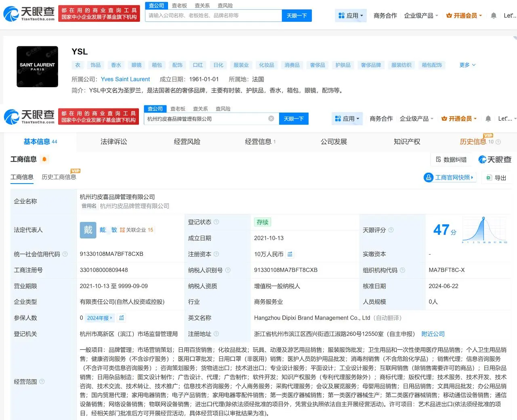The image size is (517, 420).
Task: Click the help icon beside 经营范围
Action: pyautogui.click(x=42, y=382)
